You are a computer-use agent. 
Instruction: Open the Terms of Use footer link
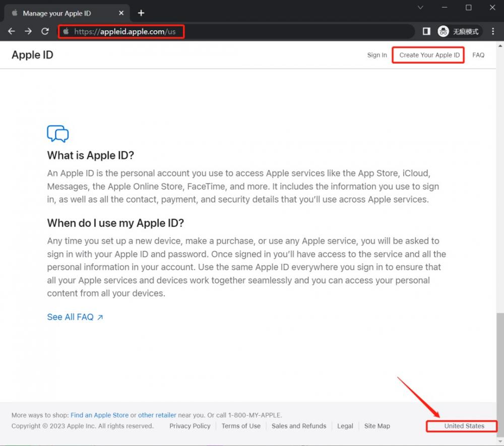click(x=241, y=426)
